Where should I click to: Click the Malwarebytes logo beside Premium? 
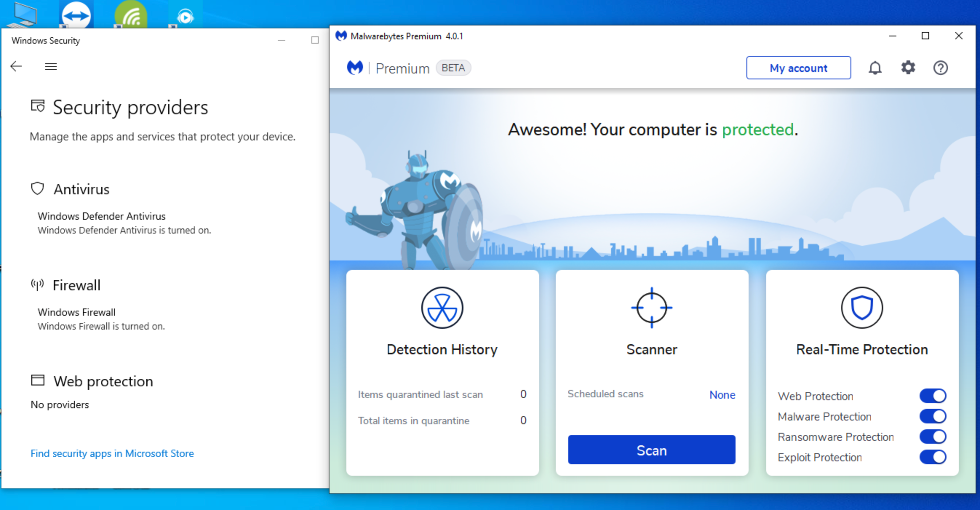coord(355,68)
